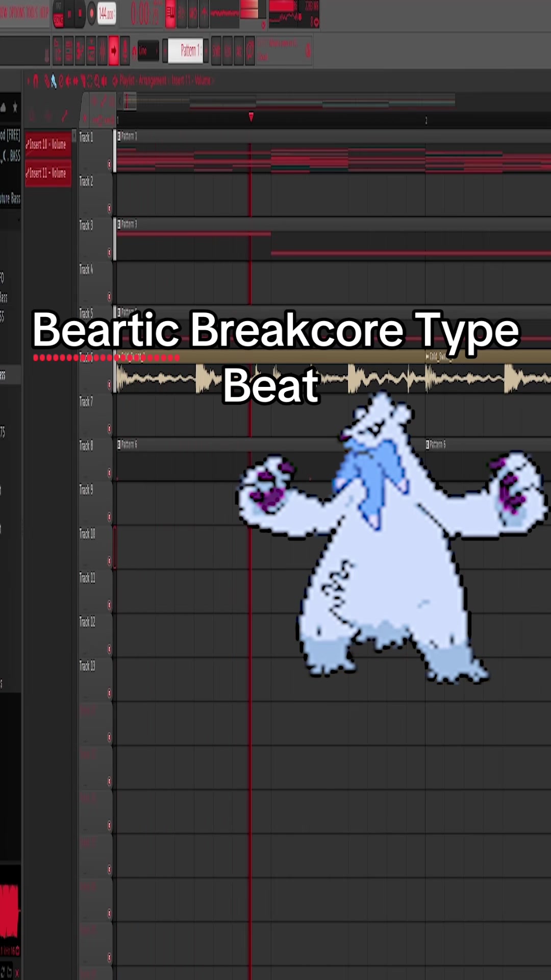
Task: Click the red playhead marker on the timeline
Action: [251, 117]
